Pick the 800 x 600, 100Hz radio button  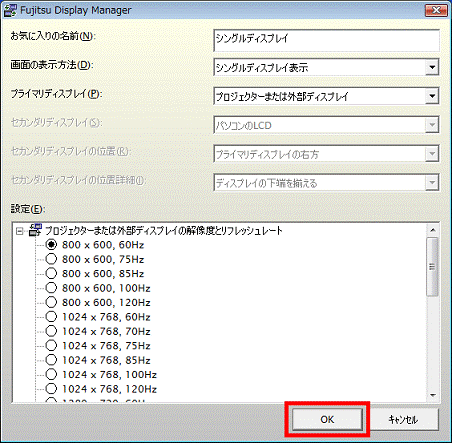(51, 288)
